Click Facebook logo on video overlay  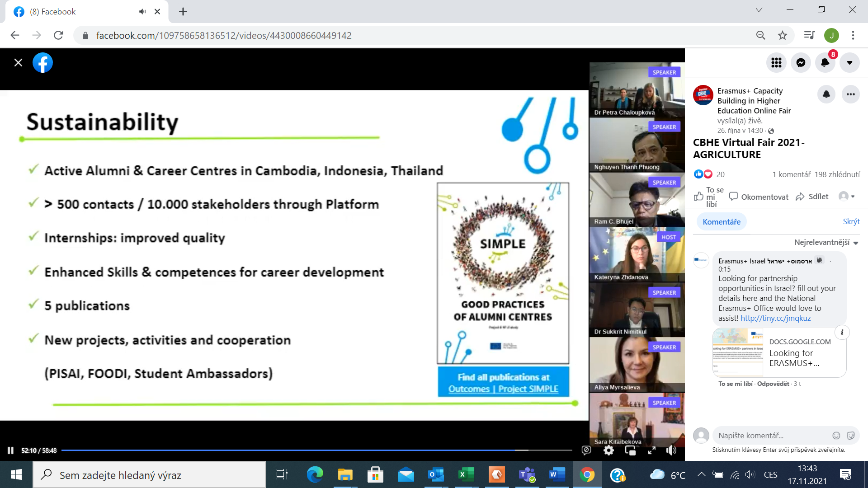[x=42, y=63]
